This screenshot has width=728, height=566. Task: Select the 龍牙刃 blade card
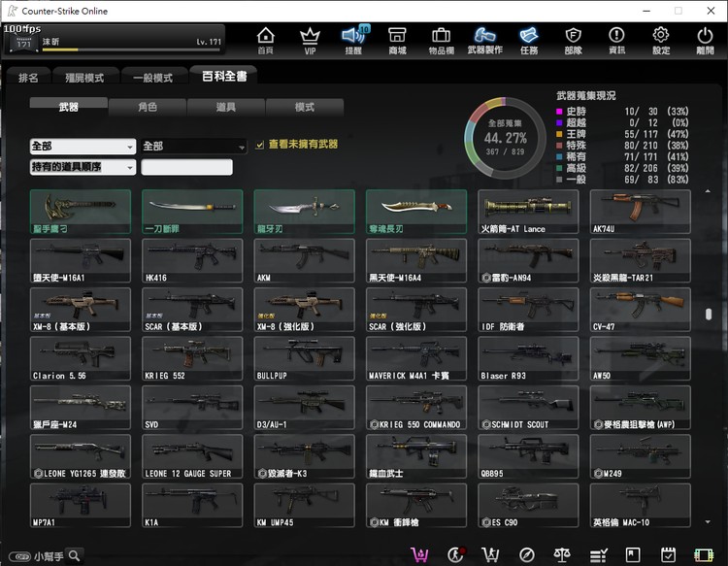(304, 212)
